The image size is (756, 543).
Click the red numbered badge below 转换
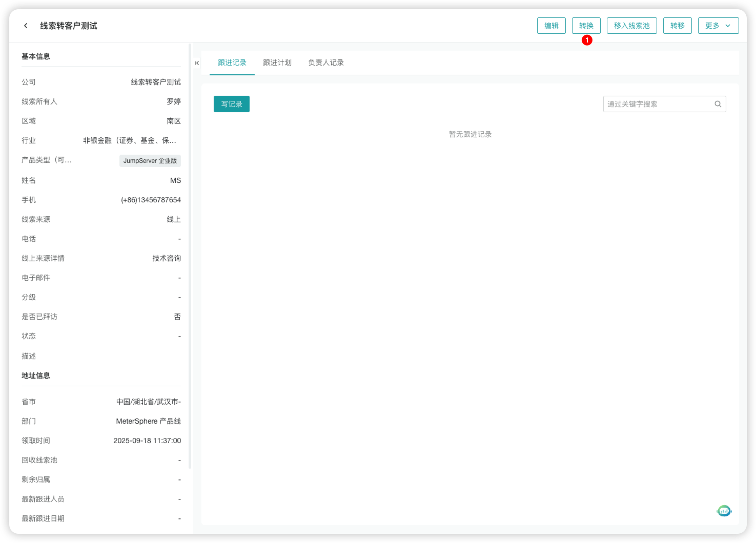pos(587,39)
